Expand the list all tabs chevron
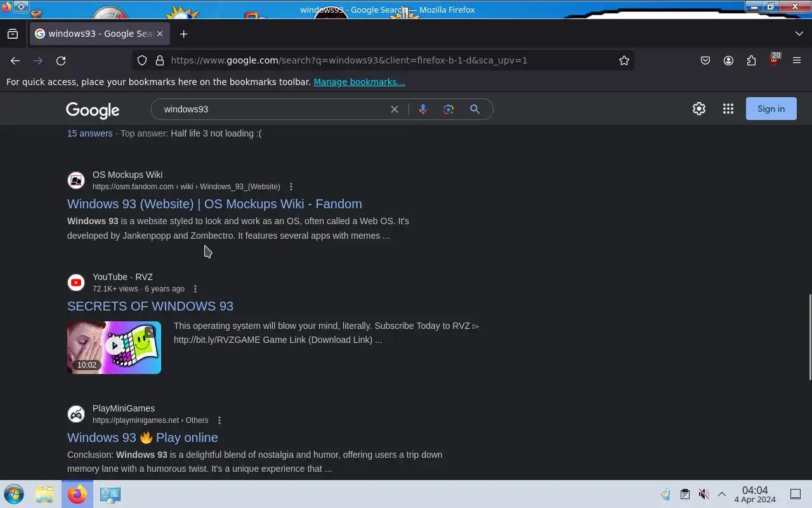The width and height of the screenshot is (812, 508). [799, 34]
